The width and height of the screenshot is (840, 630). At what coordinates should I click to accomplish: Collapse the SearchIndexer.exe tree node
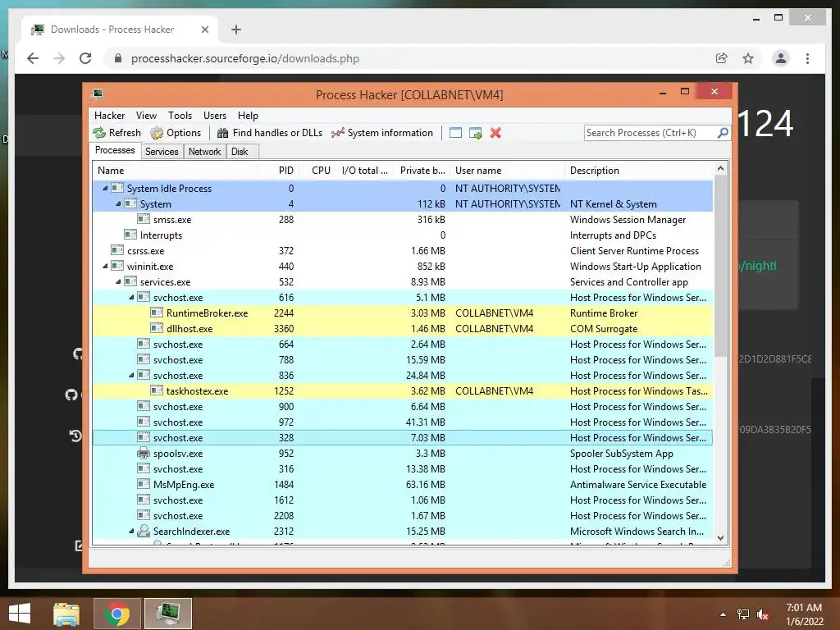tap(131, 532)
